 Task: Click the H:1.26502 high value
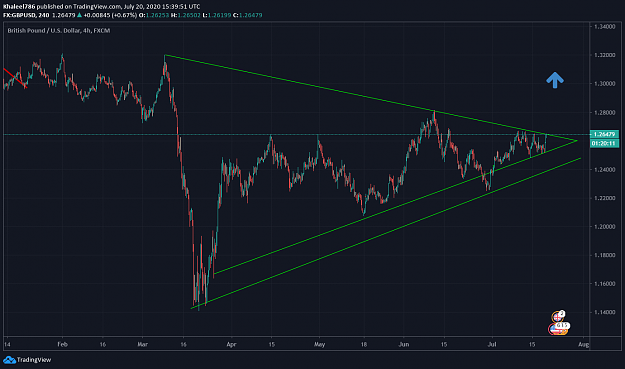coord(186,15)
